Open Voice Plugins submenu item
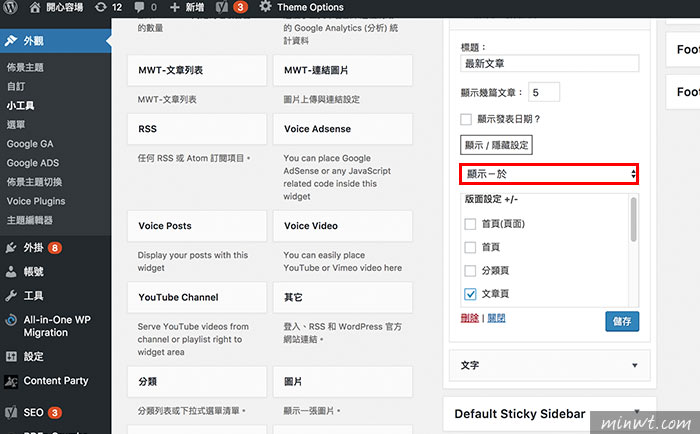700x434 pixels. tap(36, 201)
